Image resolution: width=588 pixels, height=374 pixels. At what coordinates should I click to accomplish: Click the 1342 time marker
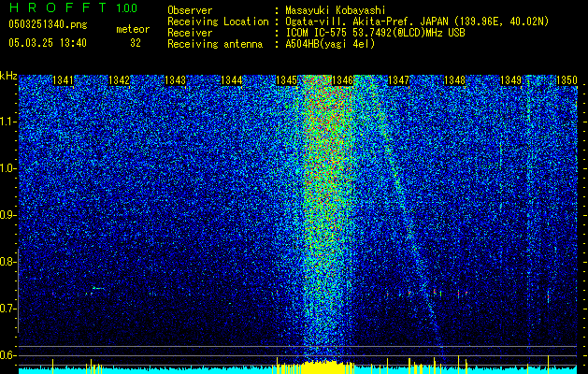click(119, 80)
